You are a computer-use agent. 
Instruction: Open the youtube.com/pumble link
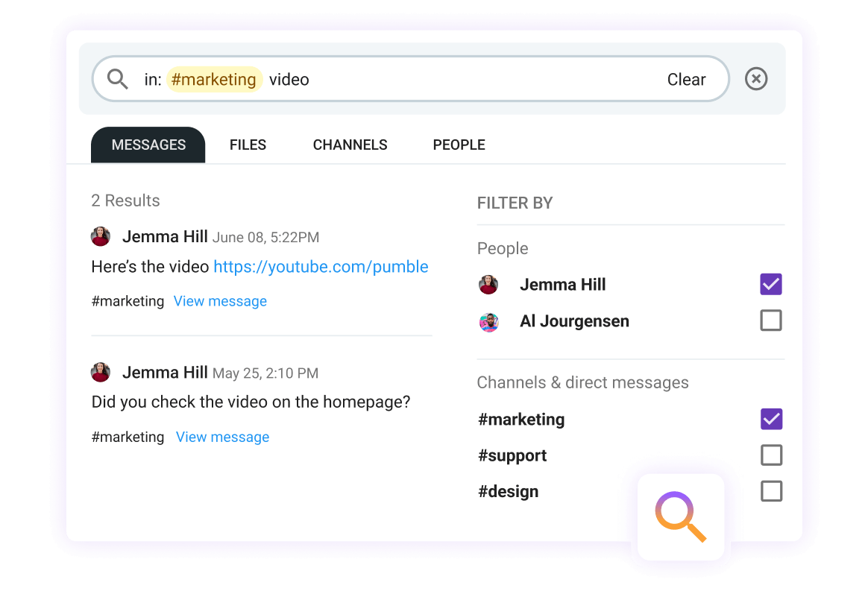click(x=321, y=267)
